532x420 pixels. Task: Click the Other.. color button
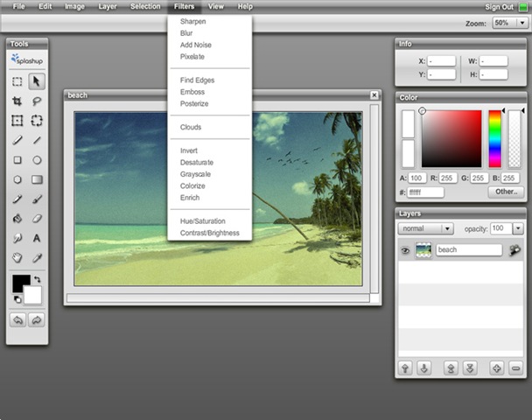[x=505, y=192]
